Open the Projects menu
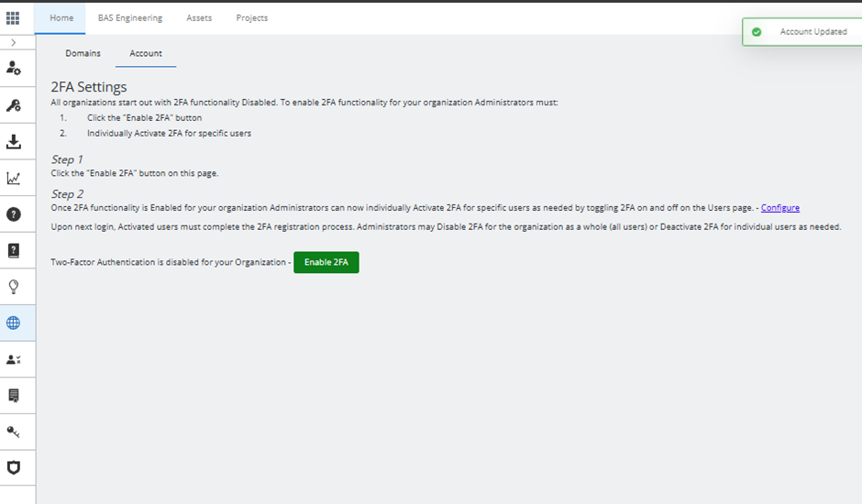Image resolution: width=862 pixels, height=504 pixels. coord(252,17)
